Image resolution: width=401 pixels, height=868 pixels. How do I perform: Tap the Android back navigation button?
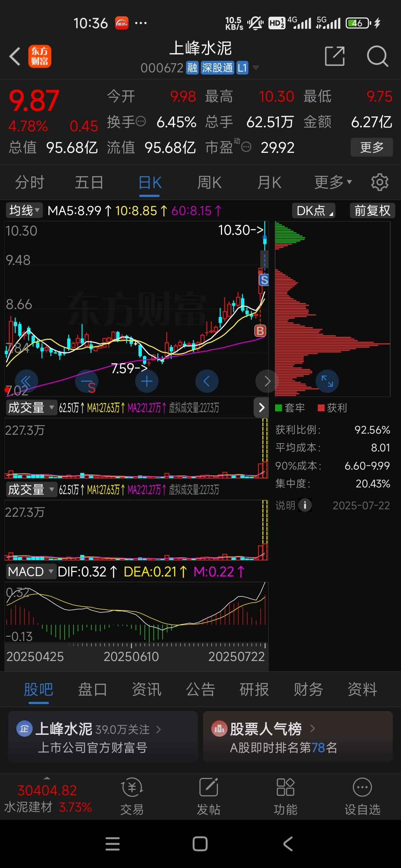click(288, 844)
